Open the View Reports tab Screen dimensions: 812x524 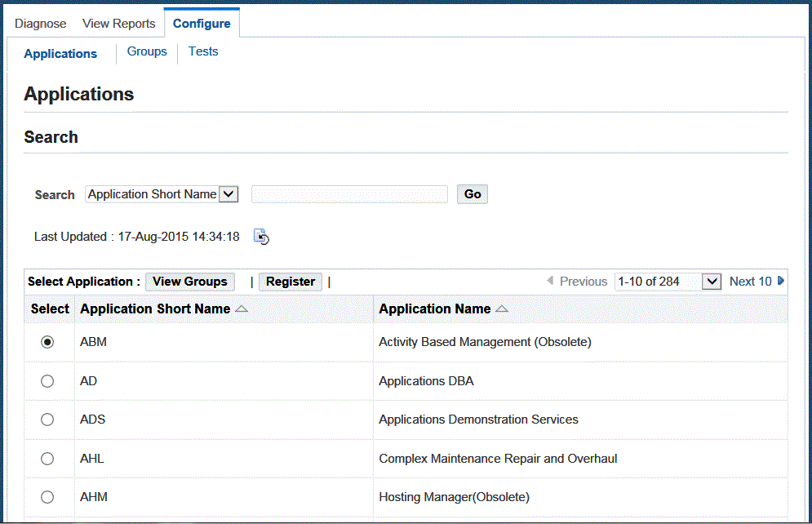coord(119,24)
